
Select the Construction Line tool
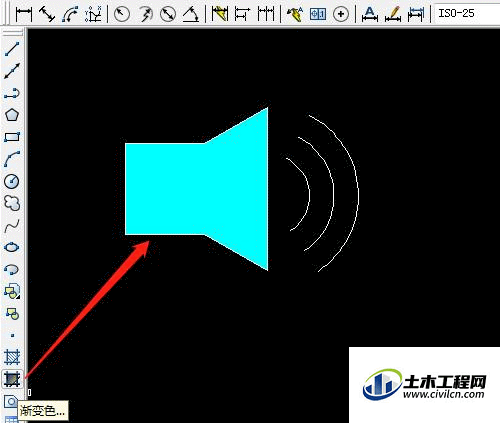coord(12,71)
